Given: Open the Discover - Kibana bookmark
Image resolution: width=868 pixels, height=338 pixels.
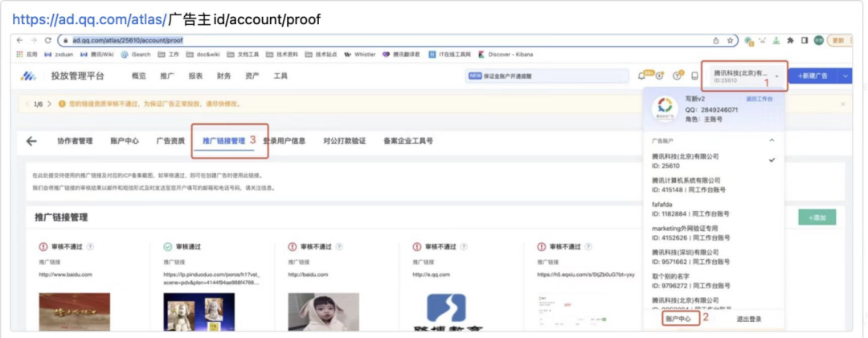Looking at the screenshot, I should pyautogui.click(x=506, y=54).
